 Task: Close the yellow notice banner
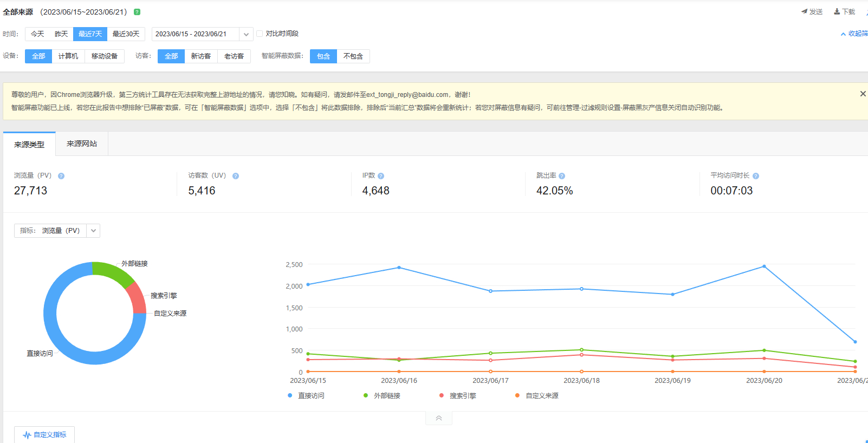[863, 94]
